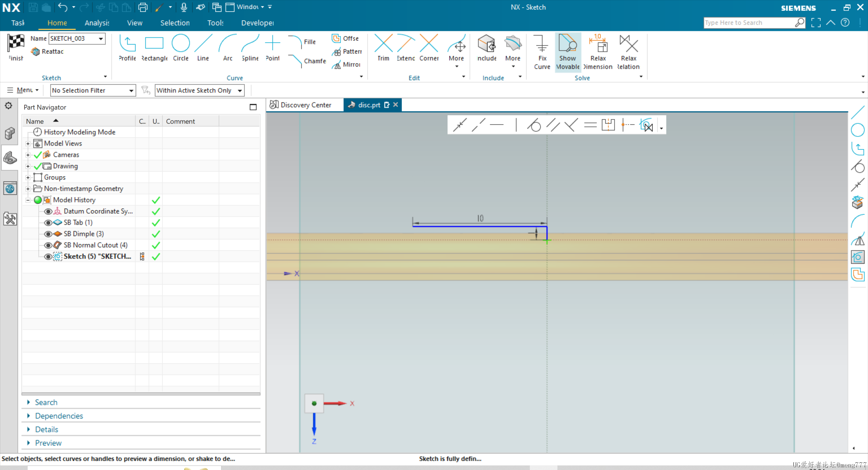Screen dimensions: 868x470
Task: Toggle visibility of Sketch (5)
Action: point(48,257)
